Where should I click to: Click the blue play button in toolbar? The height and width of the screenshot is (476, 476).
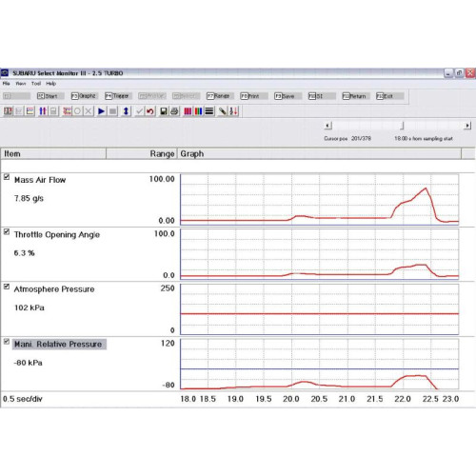tap(102, 111)
